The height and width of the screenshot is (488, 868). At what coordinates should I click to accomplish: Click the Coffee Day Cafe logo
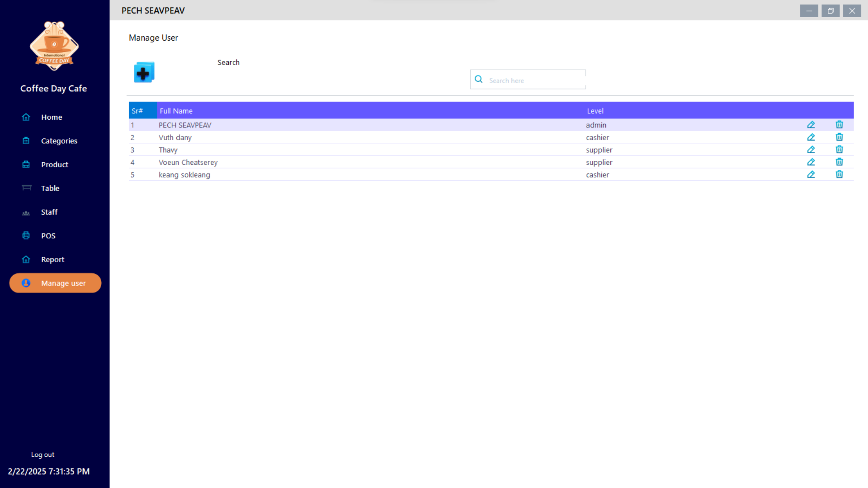(x=54, y=46)
